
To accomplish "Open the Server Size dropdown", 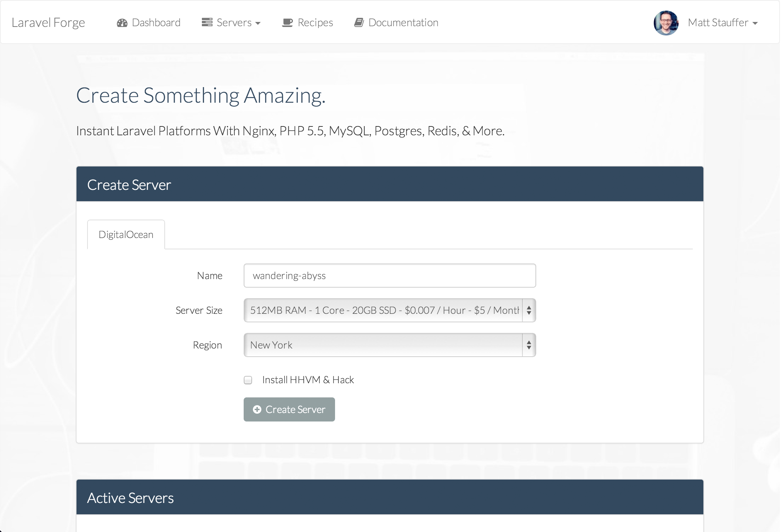I will coord(390,310).
